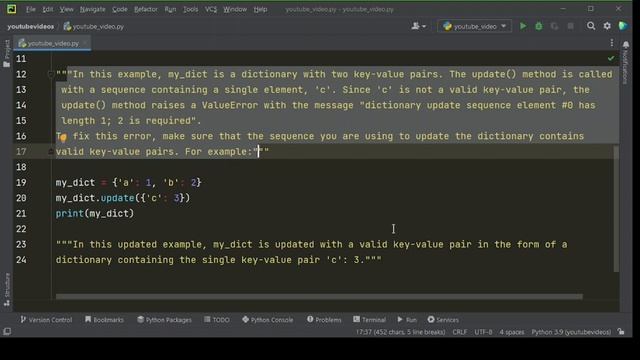Open IDE settings gear icon
Screen dimensions: 640x360
pyautogui.click(x=607, y=26)
